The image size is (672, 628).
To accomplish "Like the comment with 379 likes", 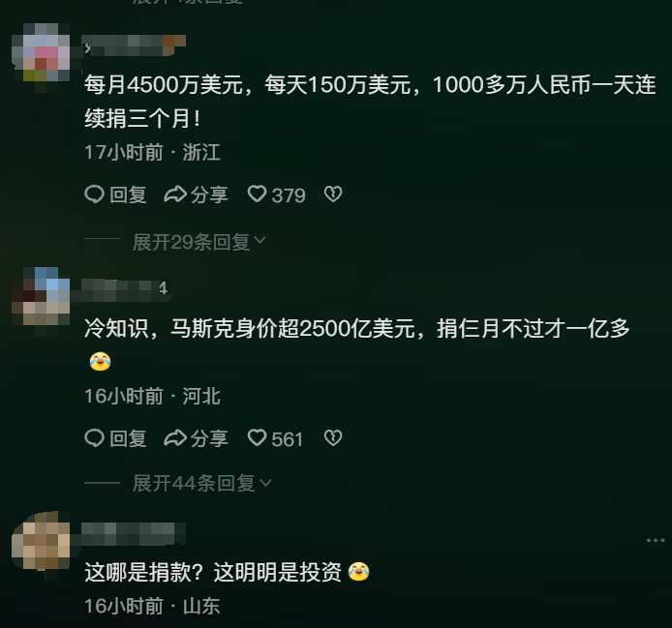I will (258, 194).
